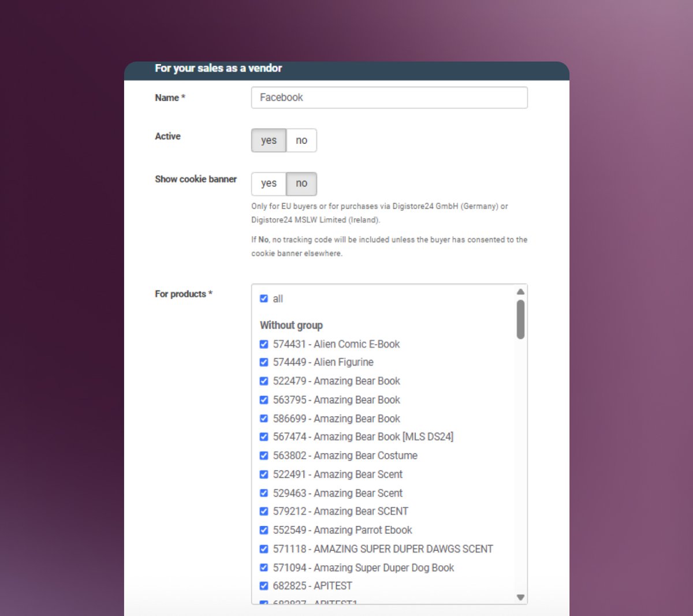This screenshot has width=693, height=616.
Task: Toggle checkbox for Amazing Bear Book [MLS DS24]
Action: point(264,436)
